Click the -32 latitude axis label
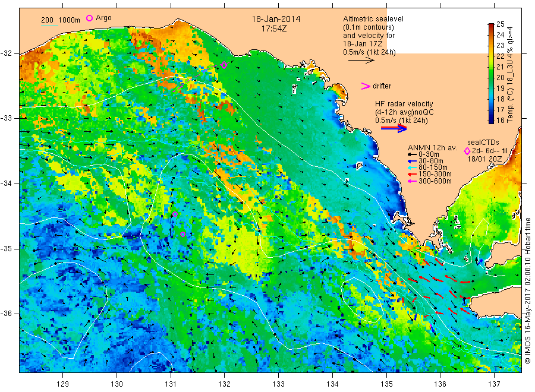Viewport: 535px width, 392px height. (7, 53)
